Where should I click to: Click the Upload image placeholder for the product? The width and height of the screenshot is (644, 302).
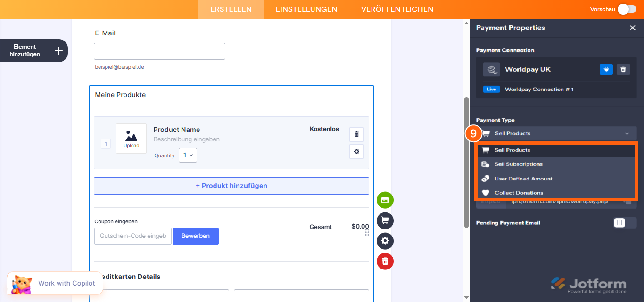(x=131, y=139)
